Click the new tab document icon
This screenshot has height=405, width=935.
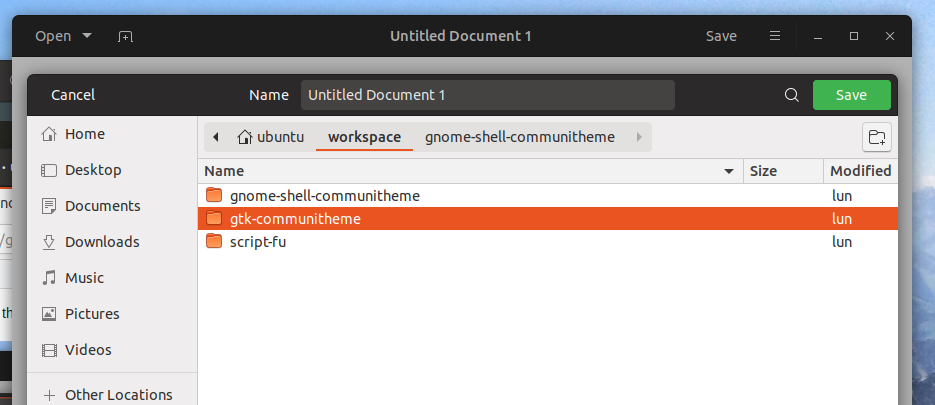125,36
